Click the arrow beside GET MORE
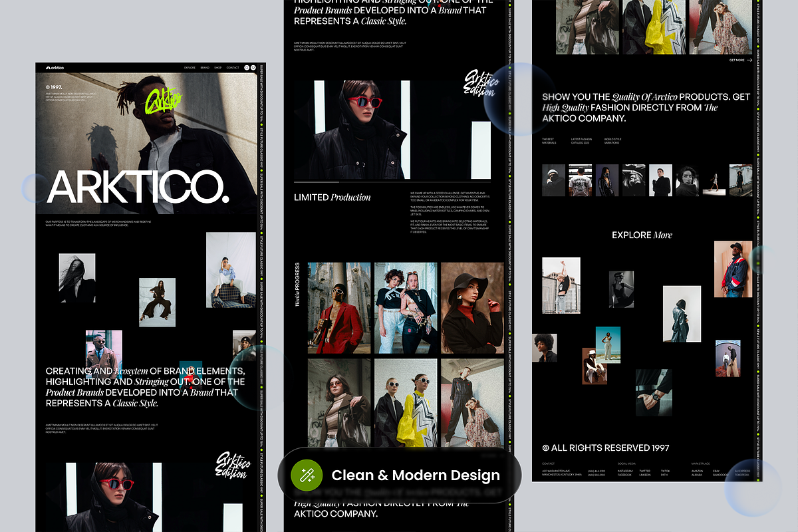The height and width of the screenshot is (532, 798). click(749, 60)
